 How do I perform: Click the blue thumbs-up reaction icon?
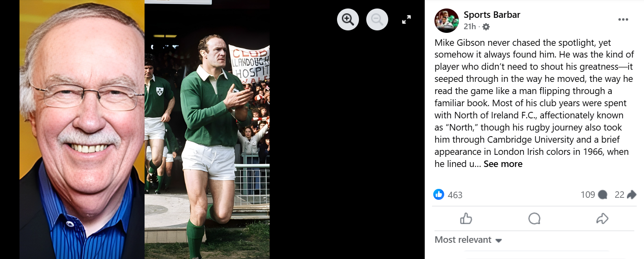(439, 195)
